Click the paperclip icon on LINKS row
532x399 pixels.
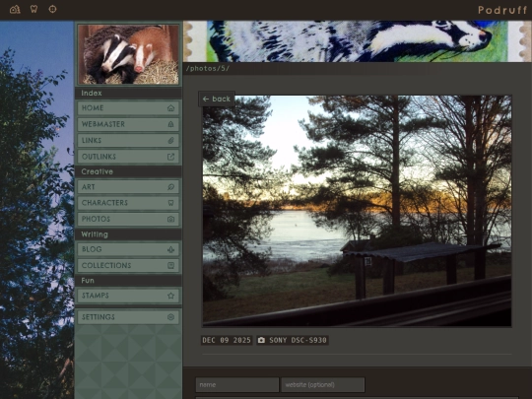(170, 141)
